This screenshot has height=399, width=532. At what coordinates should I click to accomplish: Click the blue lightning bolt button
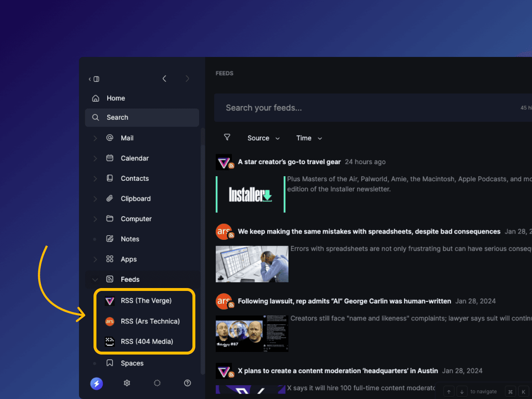point(97,383)
